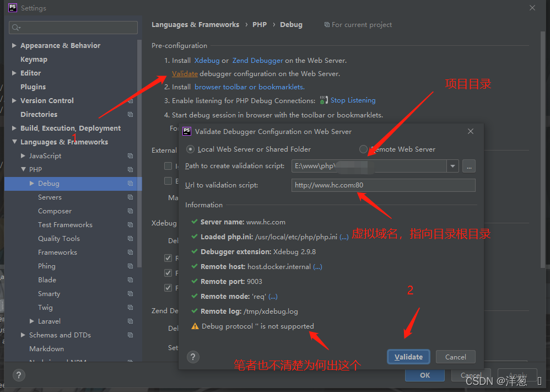The image size is (550, 392).
Task: Click the Settings search field
Action: click(x=73, y=28)
